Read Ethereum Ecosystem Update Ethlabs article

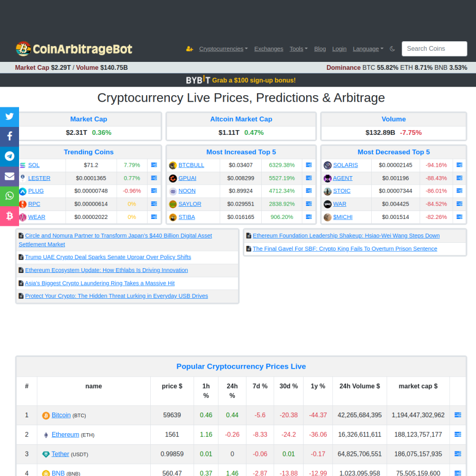pos(106,270)
